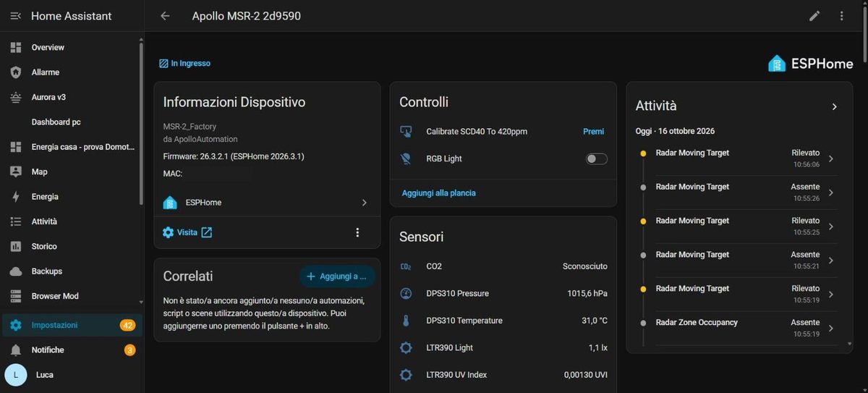Click the 1,1 lx light value
This screenshot has width=868, height=393.
pos(598,348)
